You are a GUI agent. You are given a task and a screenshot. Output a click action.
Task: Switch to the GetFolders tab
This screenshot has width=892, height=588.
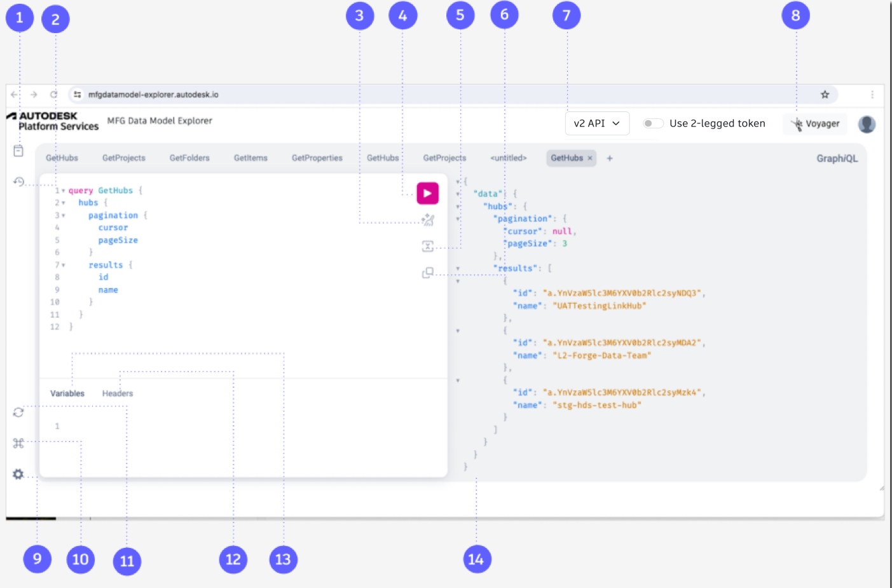[189, 158]
